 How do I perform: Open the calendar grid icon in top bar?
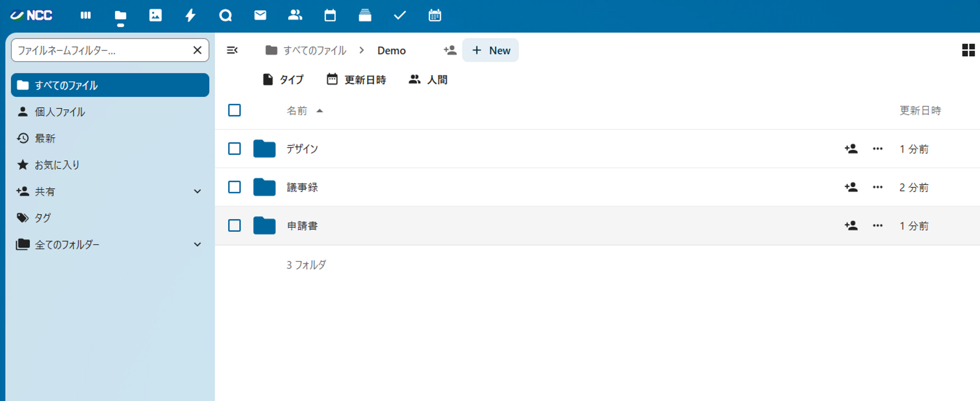[435, 15]
